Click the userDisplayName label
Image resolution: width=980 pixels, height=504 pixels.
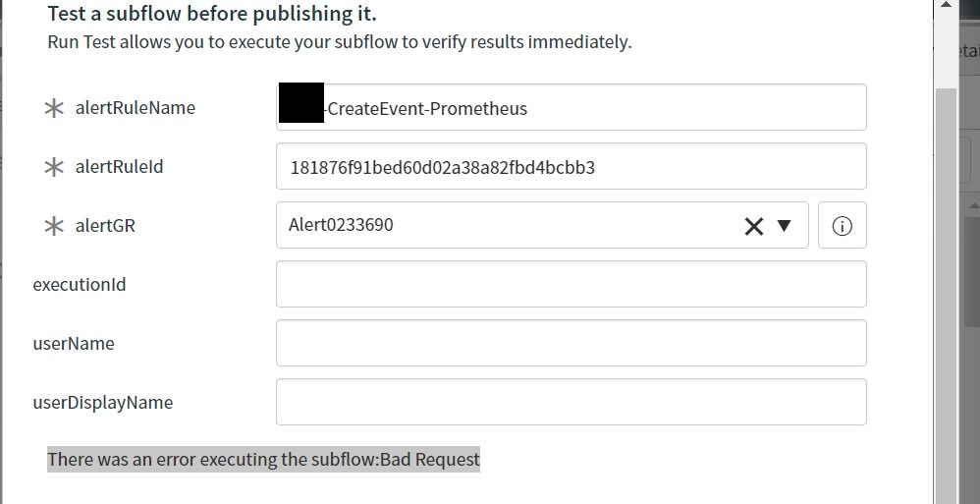click(102, 402)
